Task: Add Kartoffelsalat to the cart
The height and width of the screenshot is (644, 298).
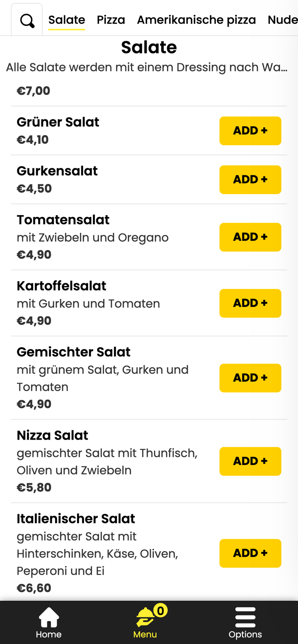Action: [250, 303]
